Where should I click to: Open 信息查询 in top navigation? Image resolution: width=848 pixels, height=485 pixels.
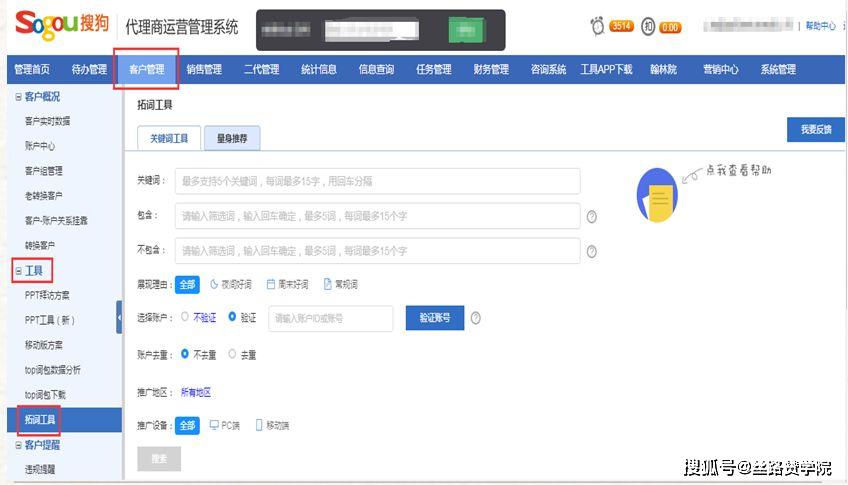376,69
